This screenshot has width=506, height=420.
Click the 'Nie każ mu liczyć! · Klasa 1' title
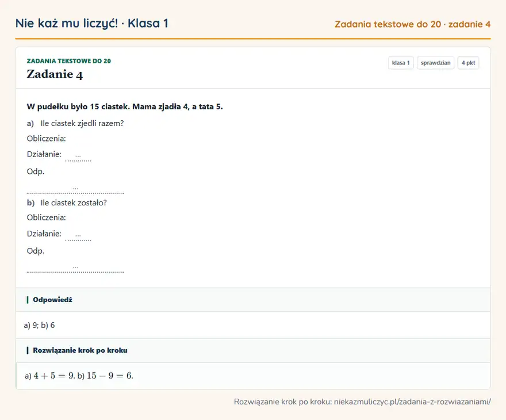point(91,23)
